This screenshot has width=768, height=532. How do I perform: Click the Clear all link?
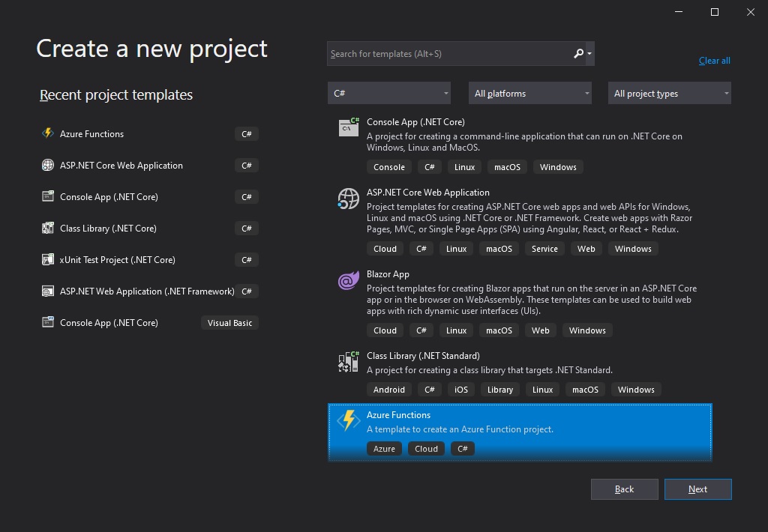tap(714, 60)
